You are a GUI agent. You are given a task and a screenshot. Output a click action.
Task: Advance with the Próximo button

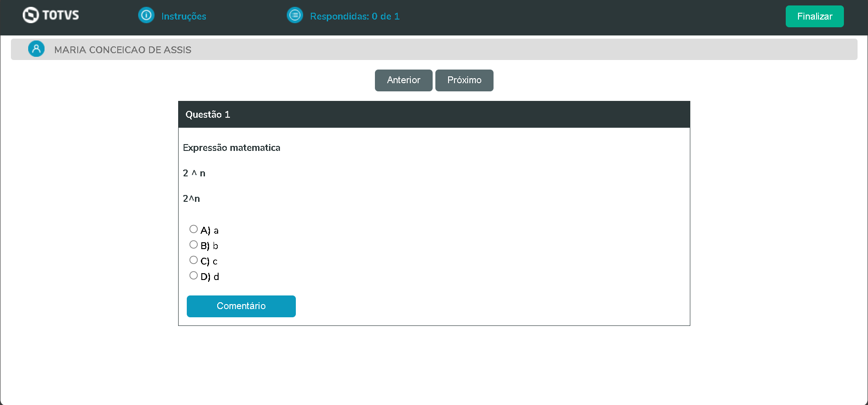(x=464, y=80)
